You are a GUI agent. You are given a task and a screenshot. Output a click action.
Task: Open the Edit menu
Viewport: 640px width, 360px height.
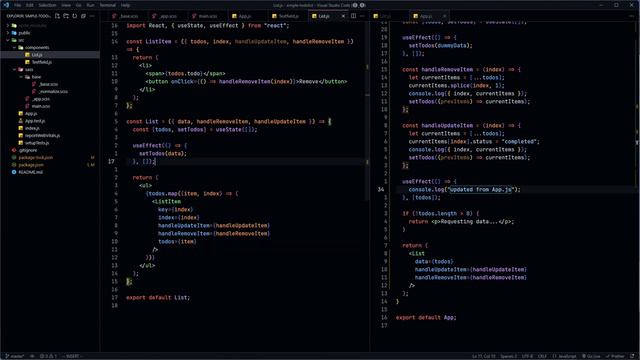pyautogui.click(x=30, y=5)
